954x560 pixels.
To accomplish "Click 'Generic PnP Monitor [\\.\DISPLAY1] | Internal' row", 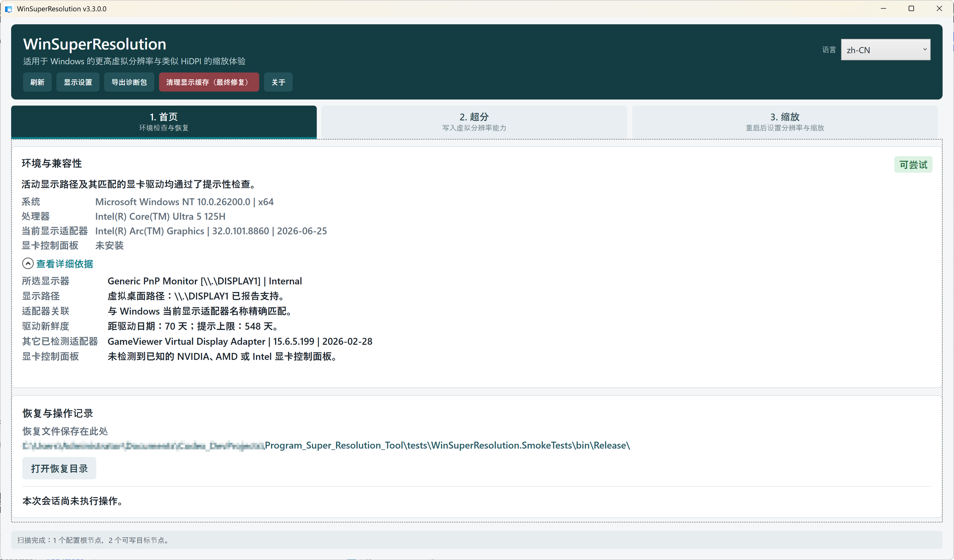I will (205, 281).
